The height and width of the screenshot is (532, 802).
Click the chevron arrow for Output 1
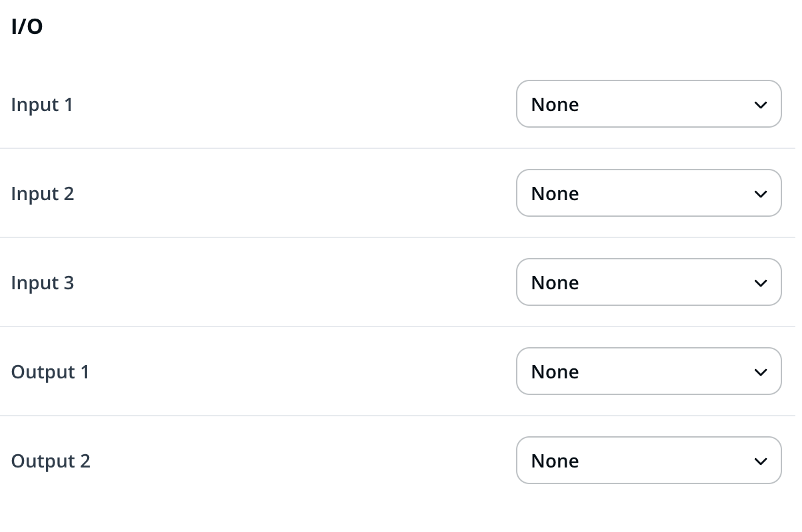(761, 372)
